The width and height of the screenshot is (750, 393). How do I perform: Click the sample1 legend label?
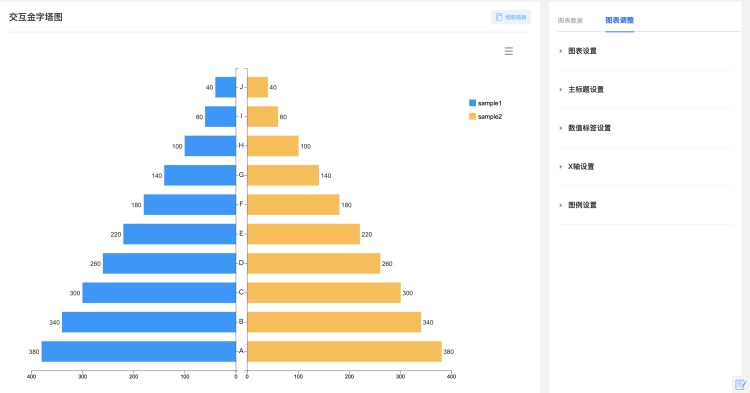[490, 103]
